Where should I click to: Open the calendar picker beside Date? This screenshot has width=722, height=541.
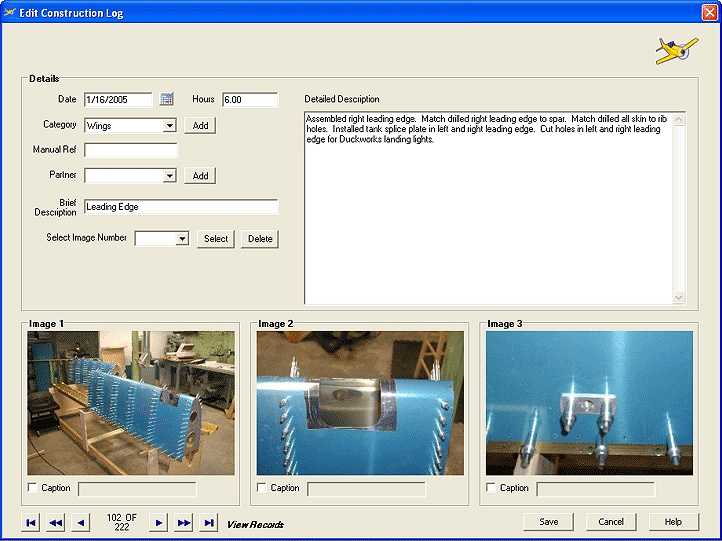pos(167,99)
